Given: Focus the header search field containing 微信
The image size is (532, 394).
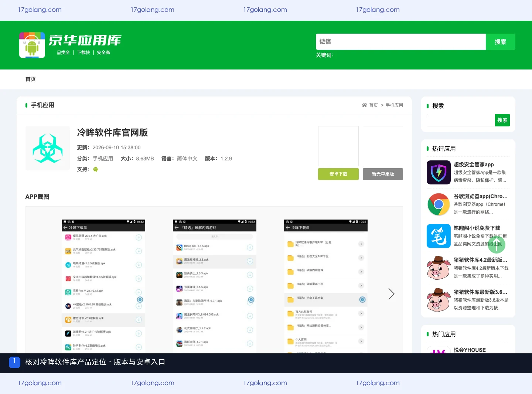Looking at the screenshot, I should tap(401, 42).
